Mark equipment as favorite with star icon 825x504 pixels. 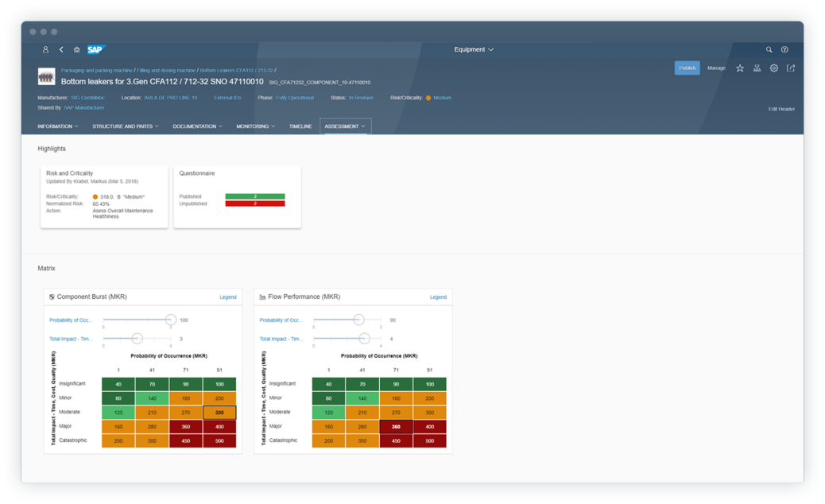point(740,68)
